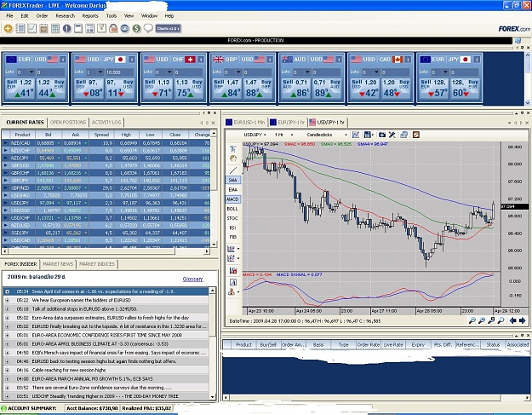532x415 pixels.
Task: Click Buy on the EUR/JPY tile
Action: tap(466, 89)
